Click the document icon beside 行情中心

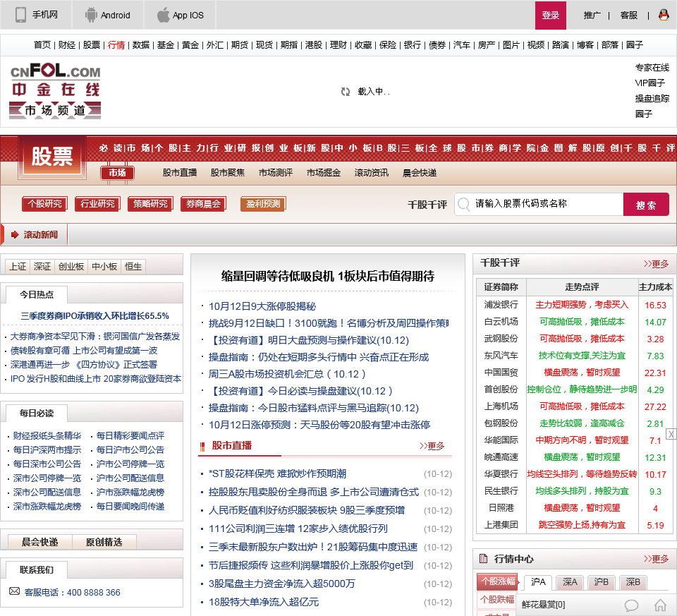[x=484, y=559]
